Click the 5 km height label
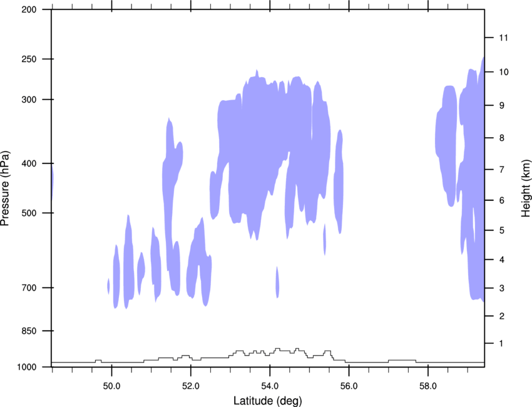 point(501,230)
